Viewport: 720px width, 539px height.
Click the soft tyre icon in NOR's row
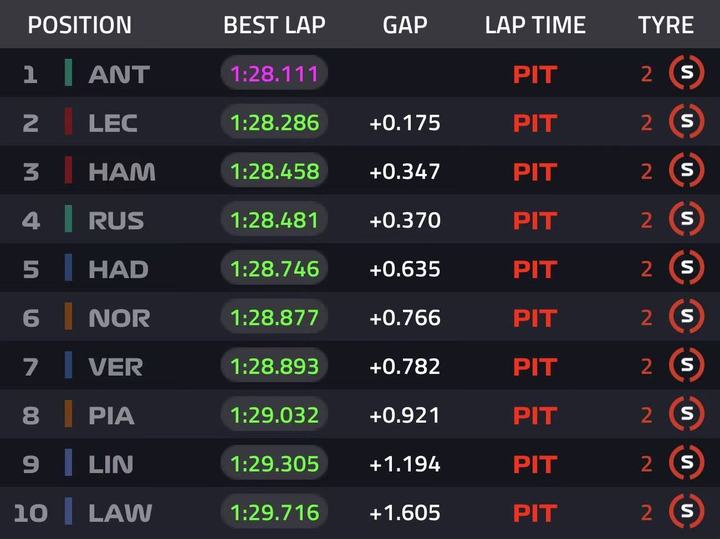pyautogui.click(x=686, y=316)
